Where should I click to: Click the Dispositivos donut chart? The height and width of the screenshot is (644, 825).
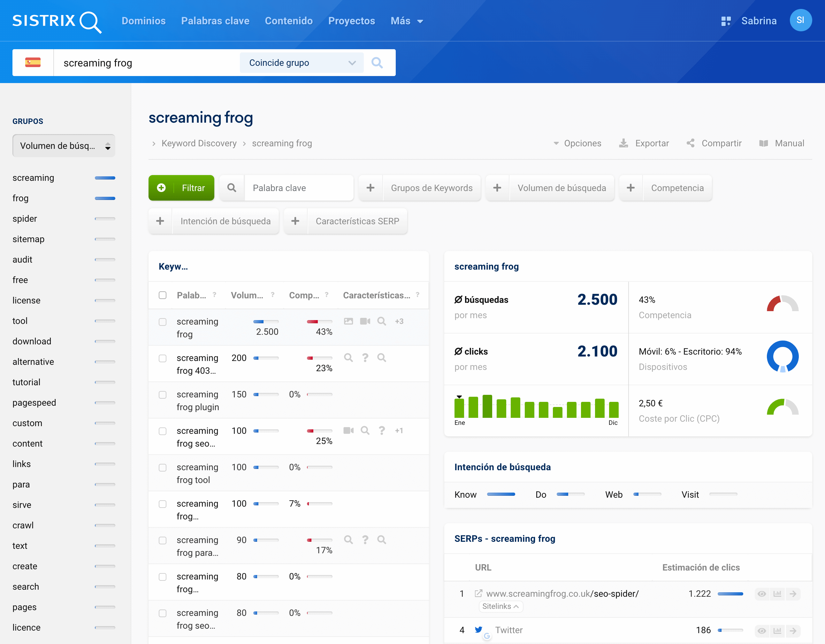coord(782,356)
